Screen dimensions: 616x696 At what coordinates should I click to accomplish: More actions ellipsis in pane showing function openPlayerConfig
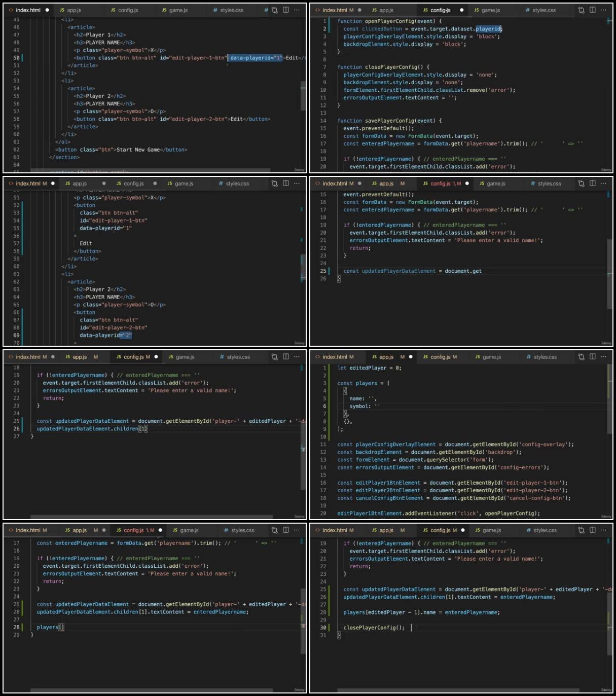[603, 10]
